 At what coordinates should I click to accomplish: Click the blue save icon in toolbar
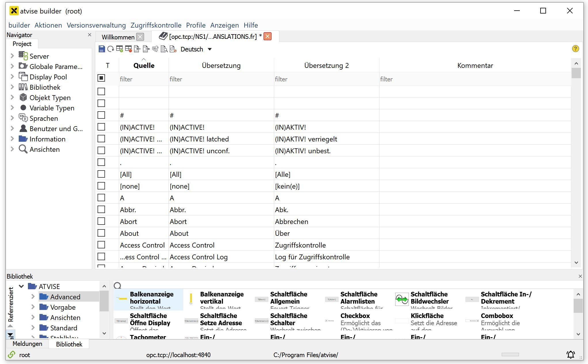102,49
